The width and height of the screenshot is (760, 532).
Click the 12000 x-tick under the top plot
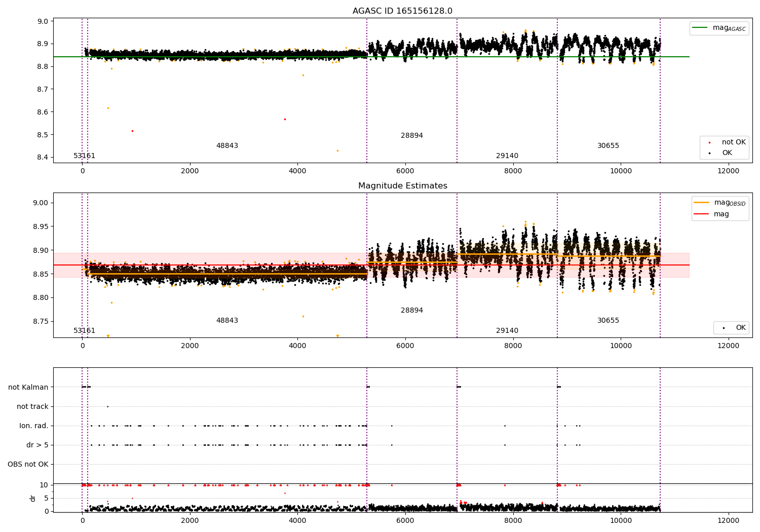[729, 171]
